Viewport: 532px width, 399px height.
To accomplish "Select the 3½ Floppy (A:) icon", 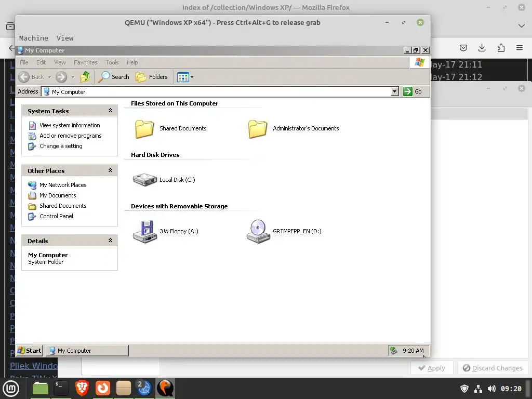I will click(x=144, y=231).
